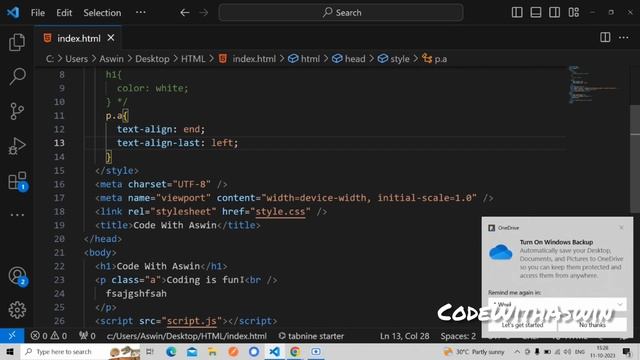This screenshot has height=360, width=640.
Task: Expand hidden menus via title bar ellipsis
Action: point(141,12)
